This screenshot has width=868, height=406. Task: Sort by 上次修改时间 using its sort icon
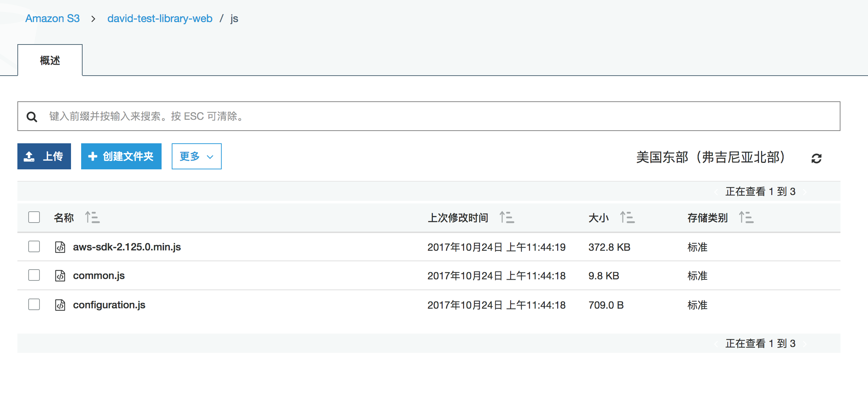coord(506,217)
